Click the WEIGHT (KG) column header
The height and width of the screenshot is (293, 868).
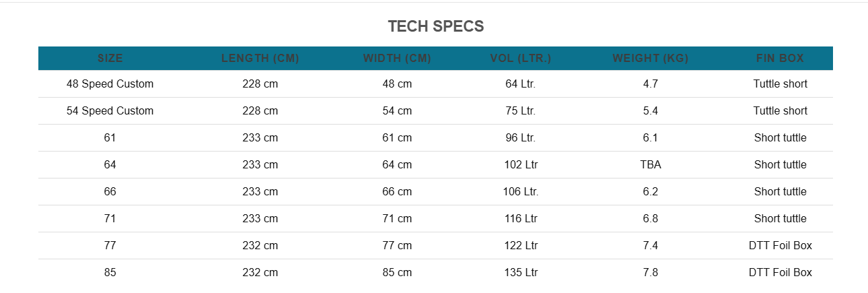pos(651,59)
